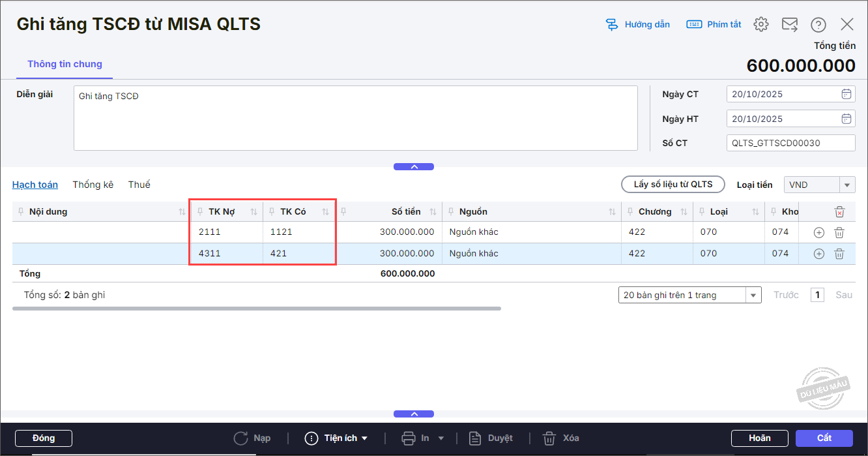Switch to the Hạch toán tab
Screen dimensions: 868x456
click(35, 185)
